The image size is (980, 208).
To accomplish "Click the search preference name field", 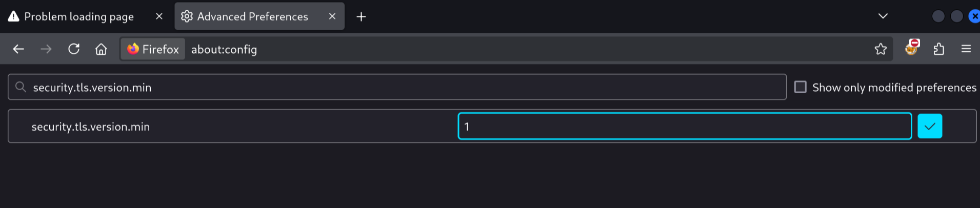I will pyautogui.click(x=397, y=87).
